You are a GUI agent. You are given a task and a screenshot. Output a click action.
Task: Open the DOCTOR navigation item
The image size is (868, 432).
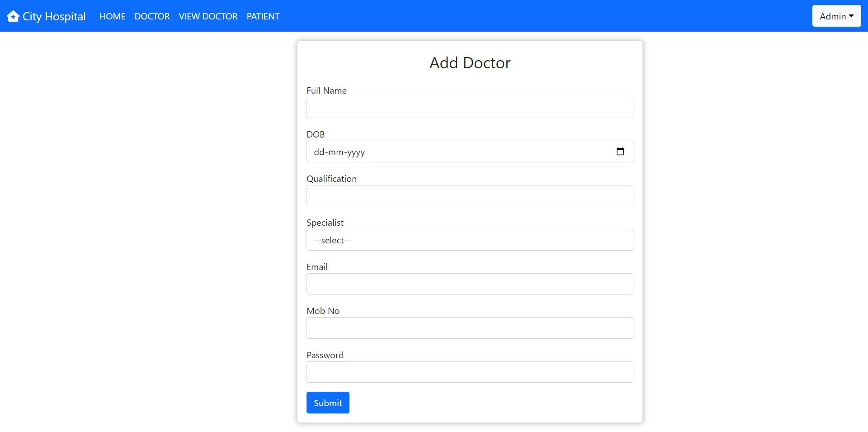152,16
